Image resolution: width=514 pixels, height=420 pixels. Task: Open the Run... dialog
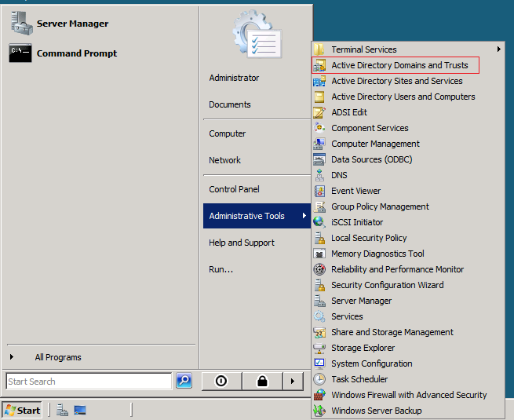tap(221, 269)
